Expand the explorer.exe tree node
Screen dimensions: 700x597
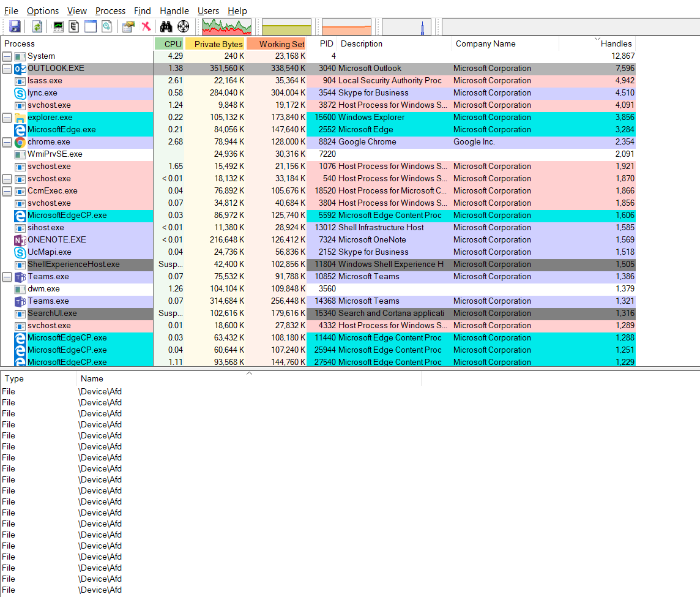(x=6, y=117)
